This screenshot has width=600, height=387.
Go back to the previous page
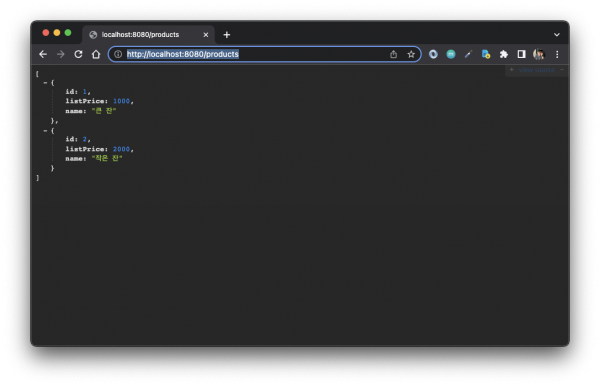(x=43, y=54)
